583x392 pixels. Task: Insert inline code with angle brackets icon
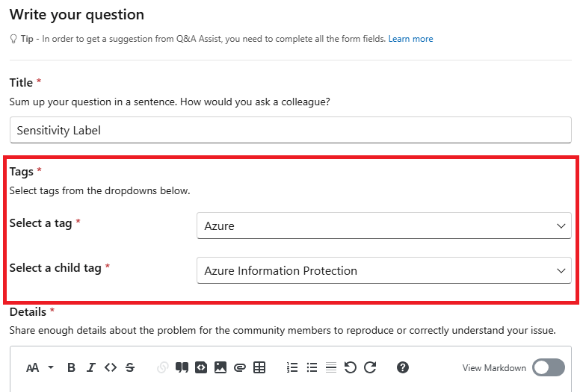point(111,367)
